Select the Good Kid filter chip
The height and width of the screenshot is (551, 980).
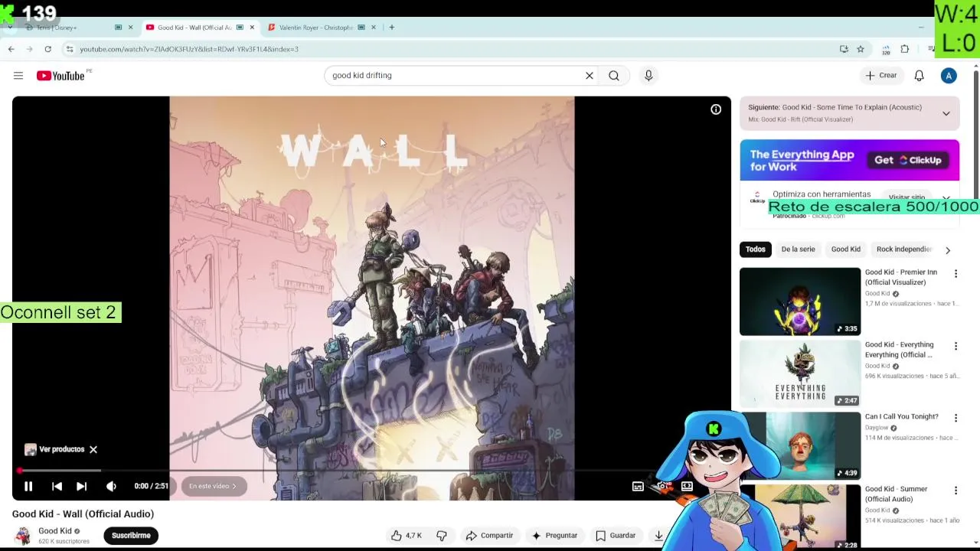(x=846, y=249)
